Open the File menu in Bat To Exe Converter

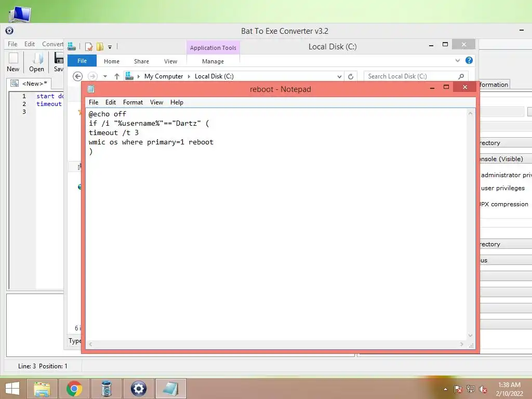12,44
